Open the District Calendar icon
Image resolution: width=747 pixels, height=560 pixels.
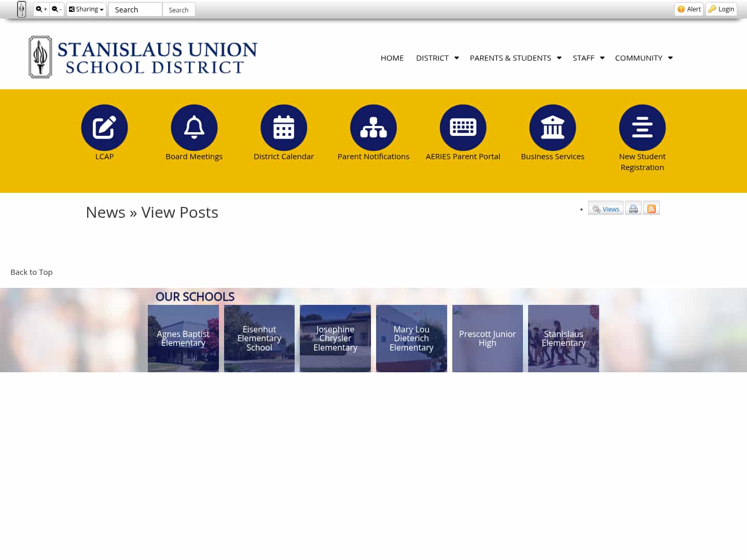tap(284, 128)
